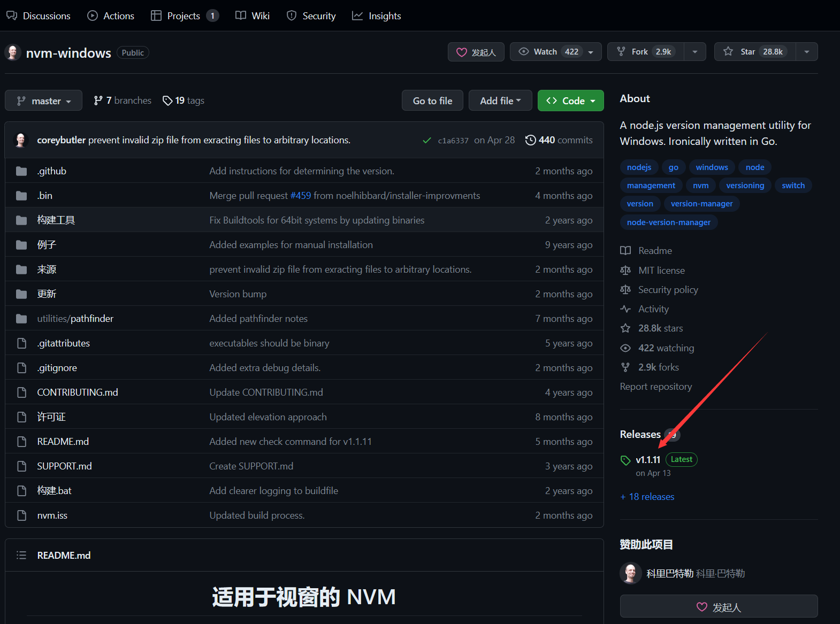Open the green Code dropdown
The image size is (840, 624).
(571, 101)
